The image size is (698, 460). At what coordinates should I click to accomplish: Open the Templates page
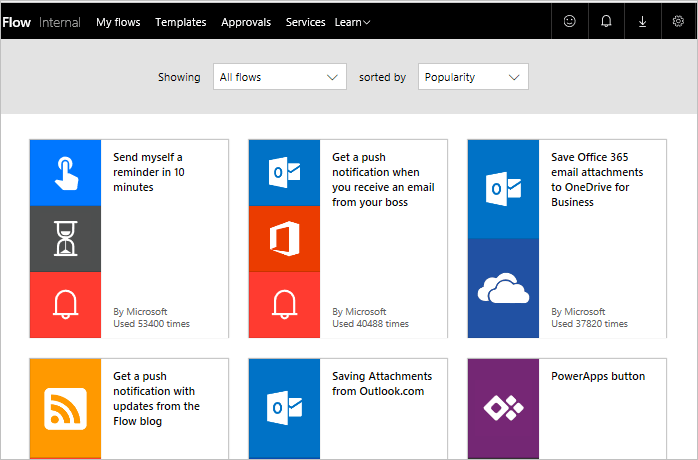(x=181, y=22)
